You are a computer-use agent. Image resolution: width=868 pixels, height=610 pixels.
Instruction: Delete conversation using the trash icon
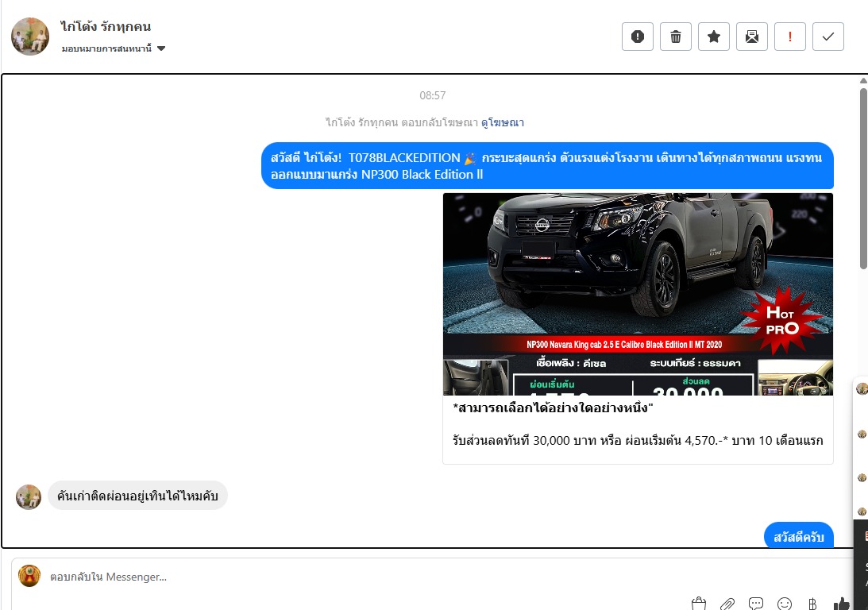[x=675, y=37]
